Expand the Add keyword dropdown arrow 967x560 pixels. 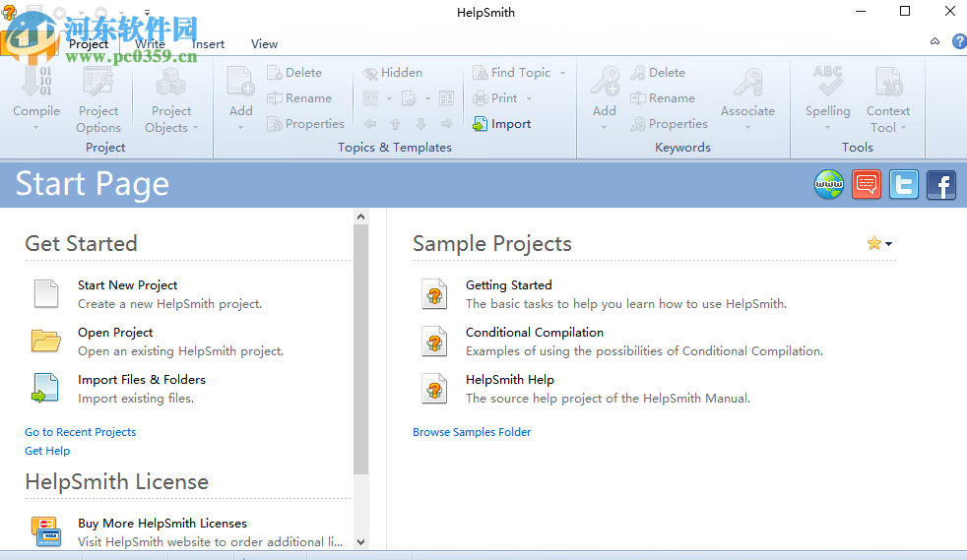click(x=605, y=128)
